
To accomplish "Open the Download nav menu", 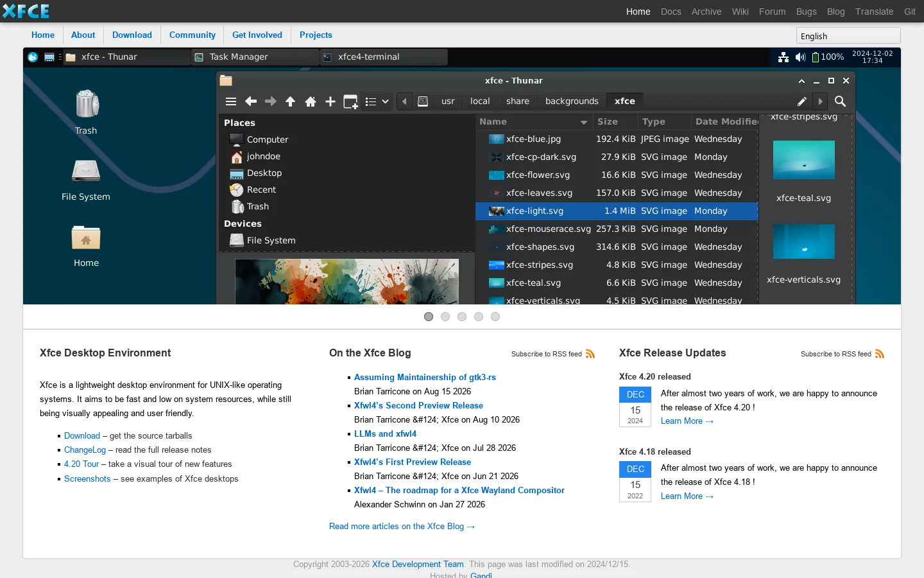I will tap(132, 35).
